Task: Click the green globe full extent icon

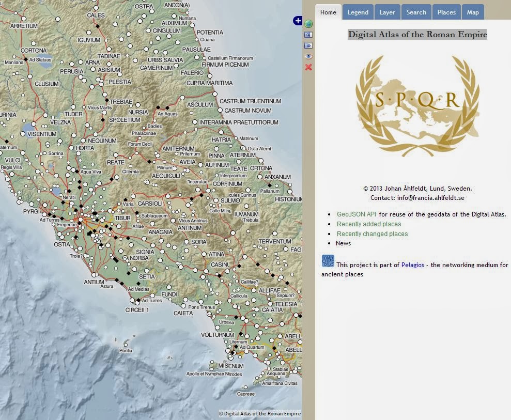Action: (x=308, y=24)
